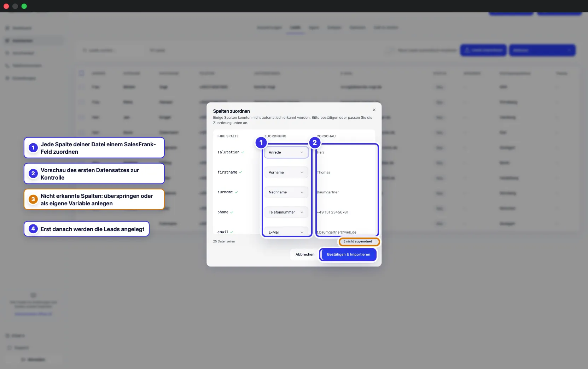Click the checkmark icon beside phone
The width and height of the screenshot is (588, 369).
[x=232, y=212]
